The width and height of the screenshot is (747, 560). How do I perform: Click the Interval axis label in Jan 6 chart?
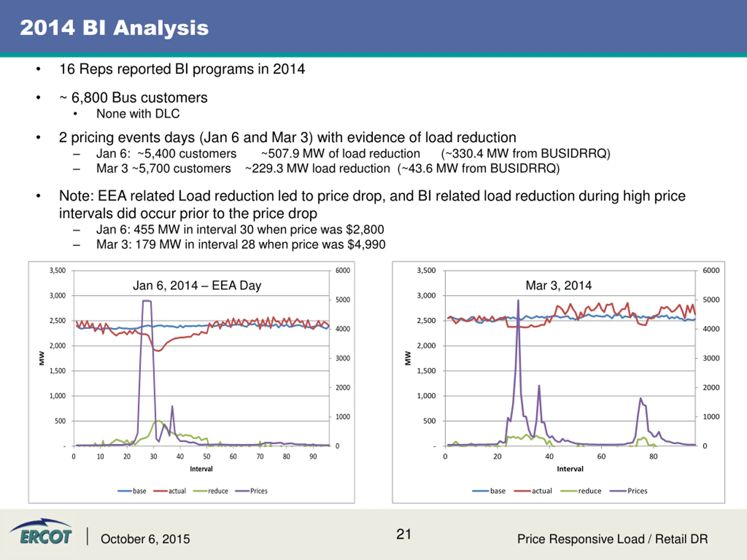(201, 469)
